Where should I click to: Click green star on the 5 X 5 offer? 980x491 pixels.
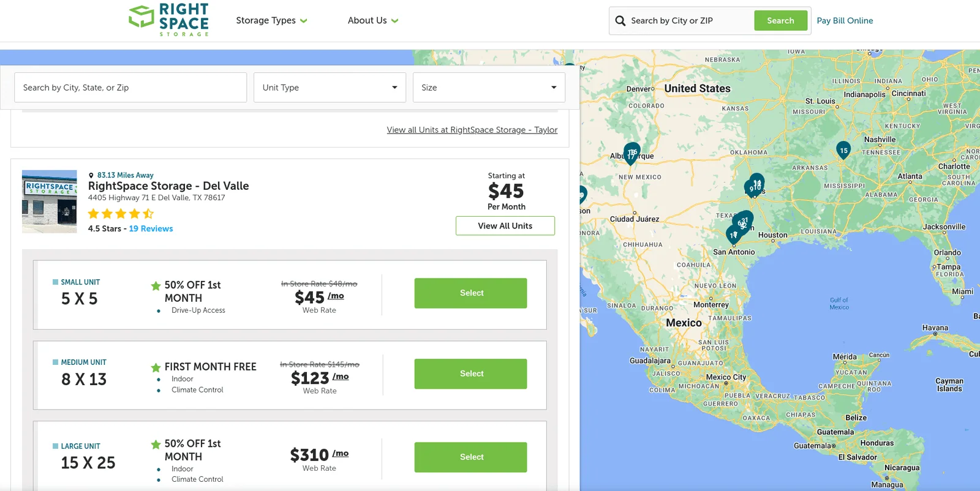coord(156,286)
